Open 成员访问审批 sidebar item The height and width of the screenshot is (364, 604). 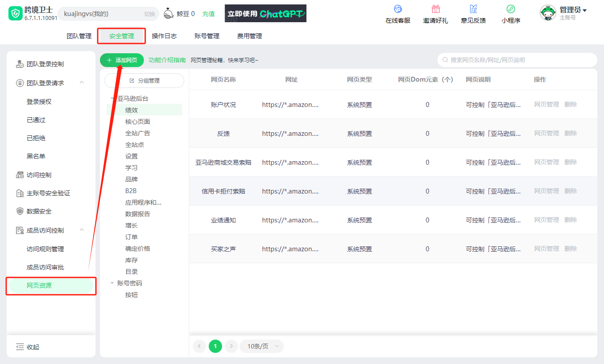(45, 267)
